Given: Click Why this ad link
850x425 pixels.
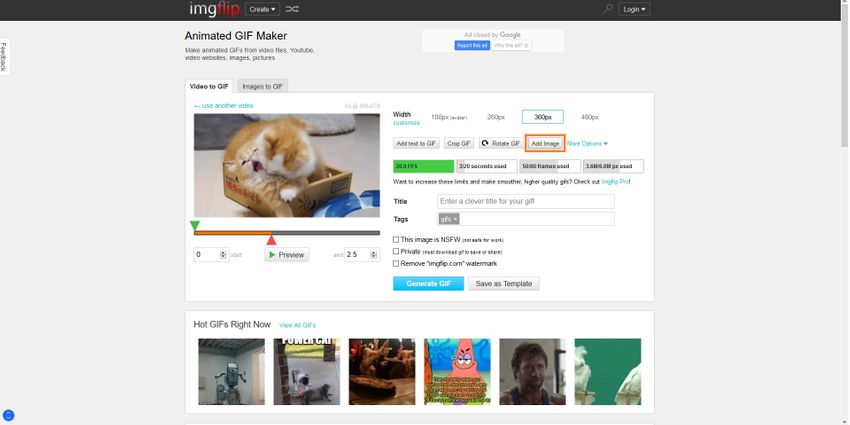Looking at the screenshot, I should click(x=512, y=46).
